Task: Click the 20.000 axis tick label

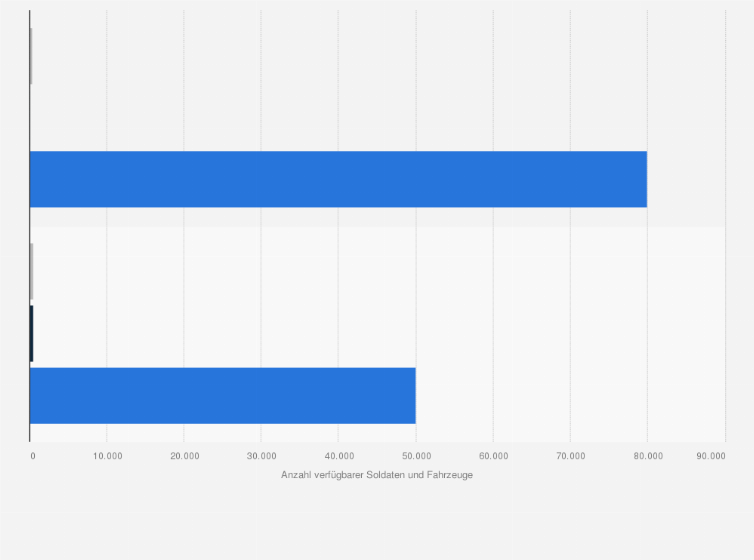Action: point(185,456)
